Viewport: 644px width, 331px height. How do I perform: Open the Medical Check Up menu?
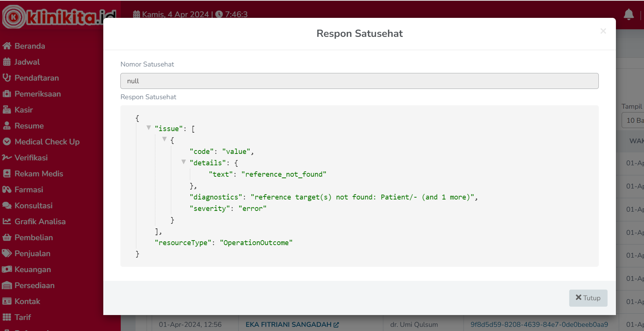point(47,142)
